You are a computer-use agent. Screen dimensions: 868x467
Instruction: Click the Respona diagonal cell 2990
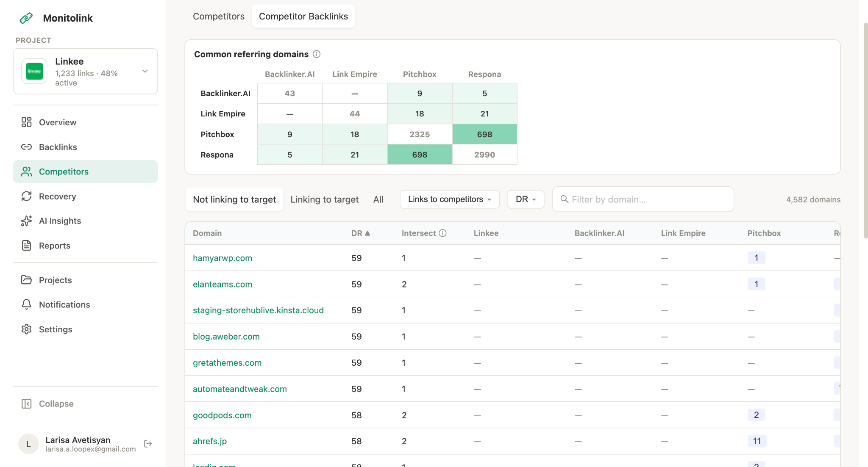pos(484,155)
